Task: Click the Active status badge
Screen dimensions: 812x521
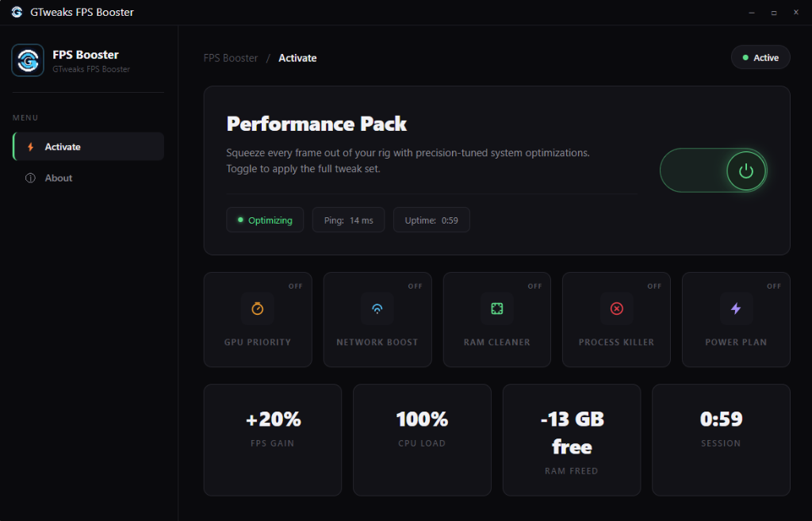Action: coord(760,57)
